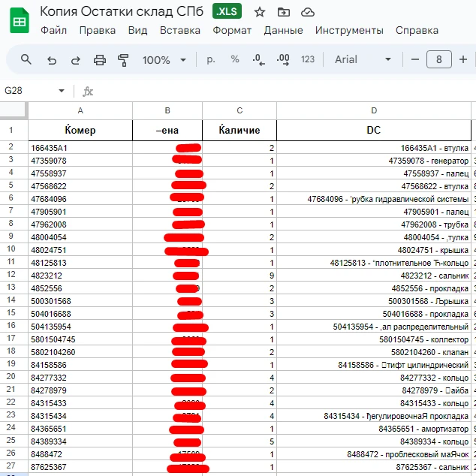Open the Справка menu
Screen dimensions: 476x476
417,30
